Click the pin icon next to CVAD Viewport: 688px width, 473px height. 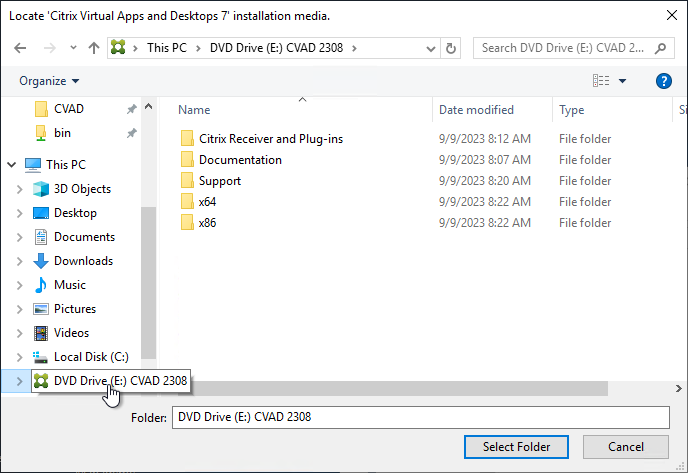point(131,109)
